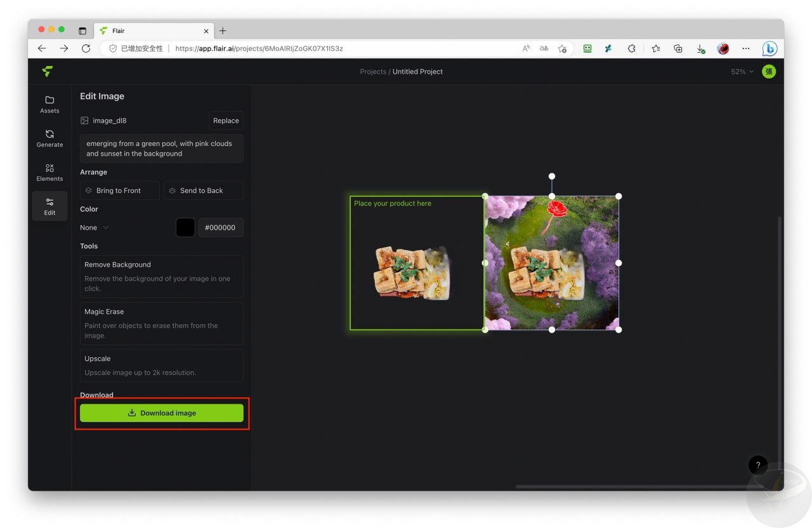Select the Remove Background tool
The height and width of the screenshot is (528, 812).
(161, 276)
